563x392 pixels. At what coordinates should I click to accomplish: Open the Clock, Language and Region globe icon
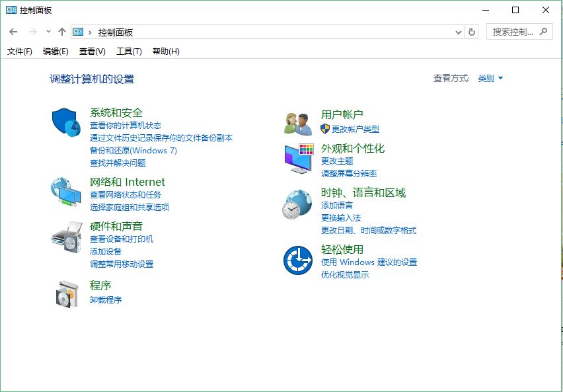[297, 204]
